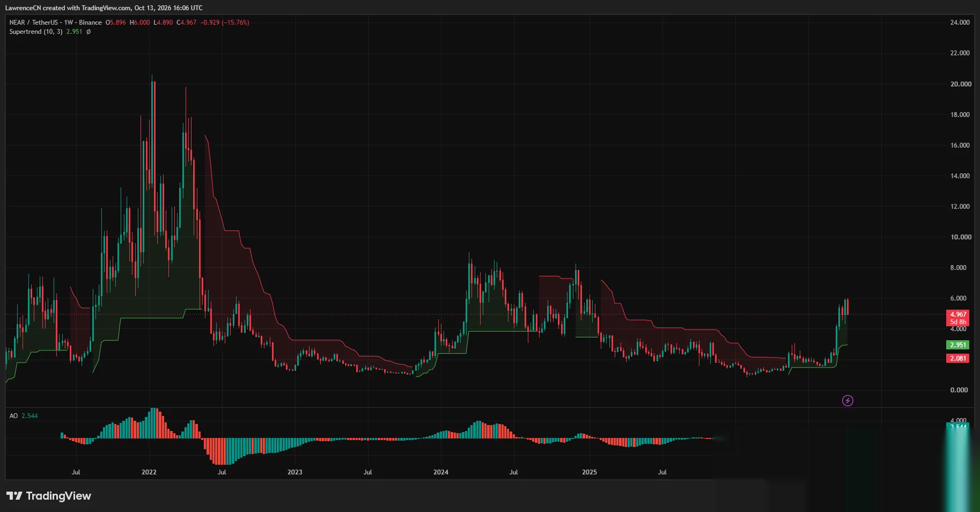This screenshot has width=980, height=512.
Task: Click the close price C4.967 in the legend
Action: click(x=187, y=23)
